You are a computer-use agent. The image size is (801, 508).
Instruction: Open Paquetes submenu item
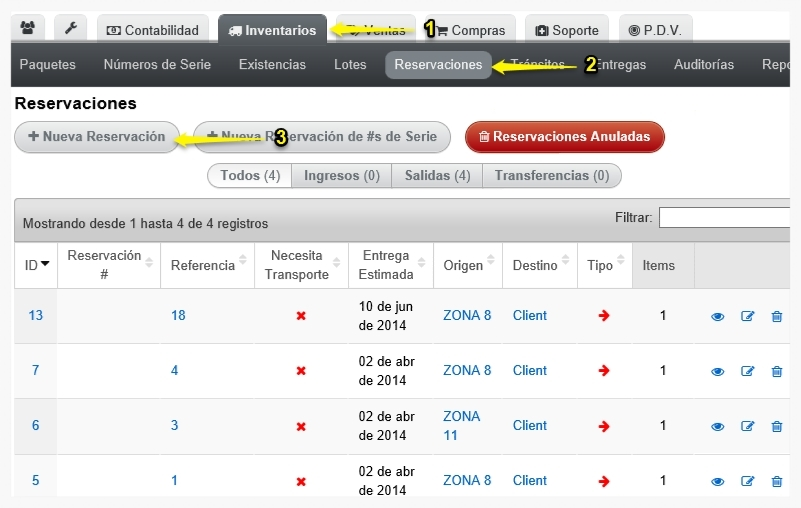pos(48,64)
